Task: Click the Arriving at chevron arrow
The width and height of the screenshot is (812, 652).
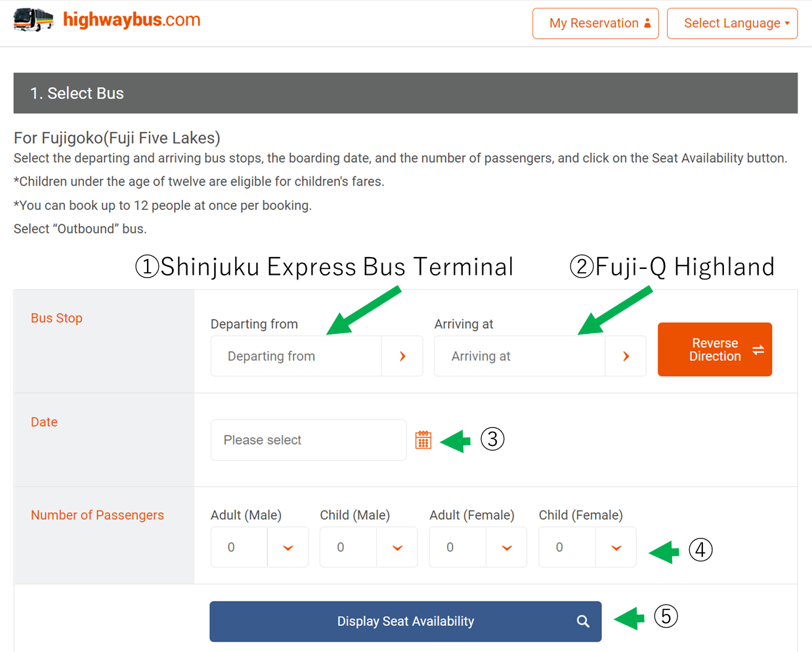Action: (x=626, y=356)
